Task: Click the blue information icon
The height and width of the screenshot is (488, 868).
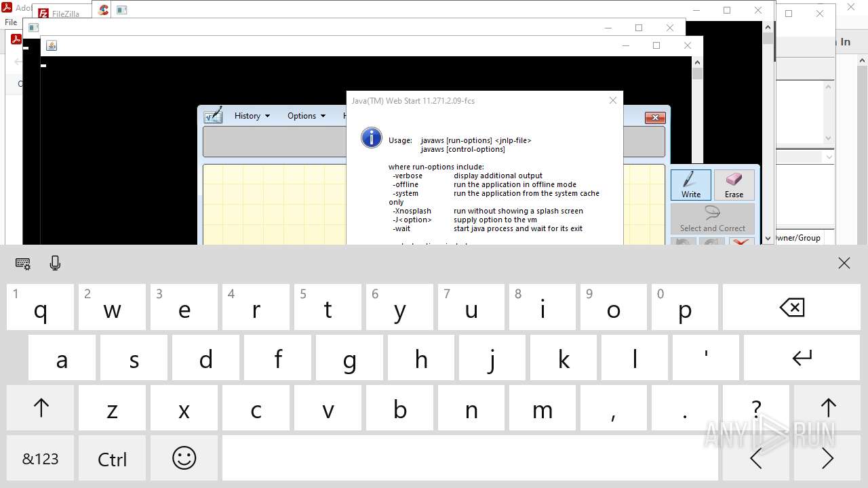Action: coord(372,137)
